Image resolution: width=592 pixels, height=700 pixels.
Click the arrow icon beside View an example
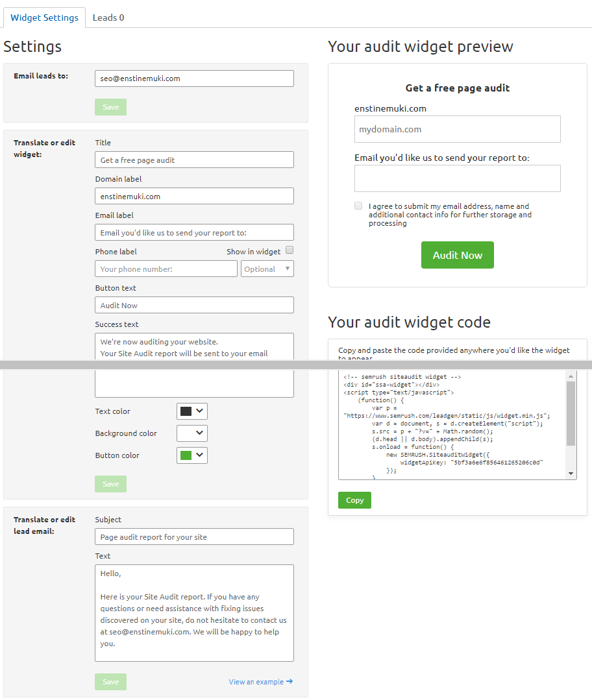pyautogui.click(x=290, y=682)
